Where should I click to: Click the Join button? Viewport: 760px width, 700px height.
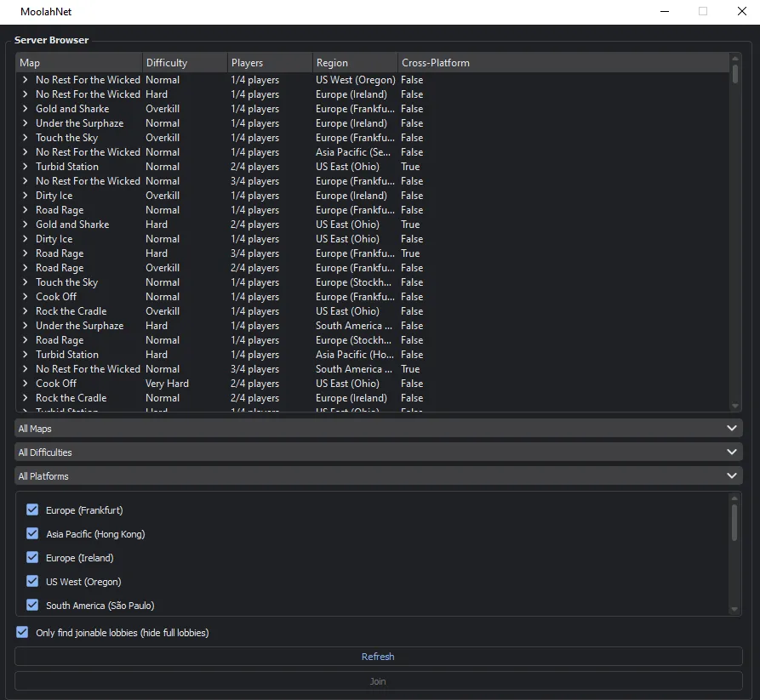(379, 681)
